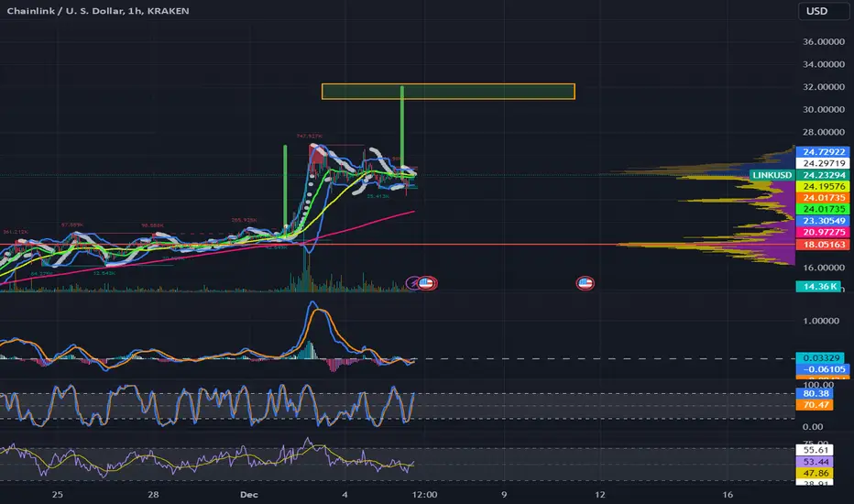The width and height of the screenshot is (854, 504).
Task: Click the 34.00000 price axis tick
Action: click(x=824, y=64)
